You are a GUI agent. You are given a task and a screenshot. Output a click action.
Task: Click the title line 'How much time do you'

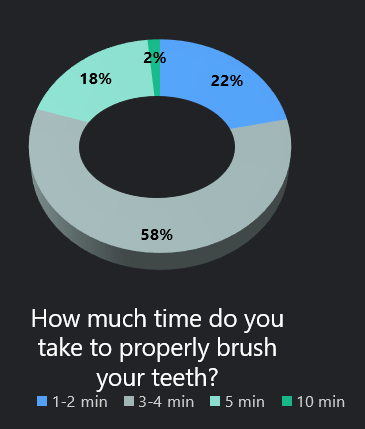click(157, 319)
